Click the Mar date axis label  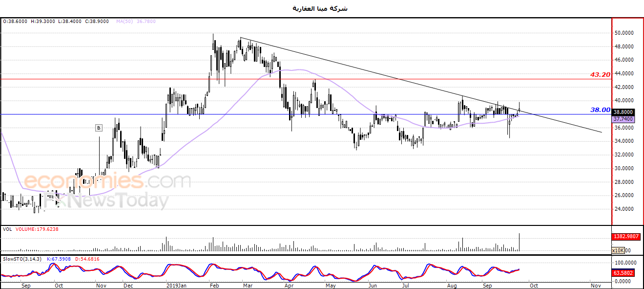(248, 285)
